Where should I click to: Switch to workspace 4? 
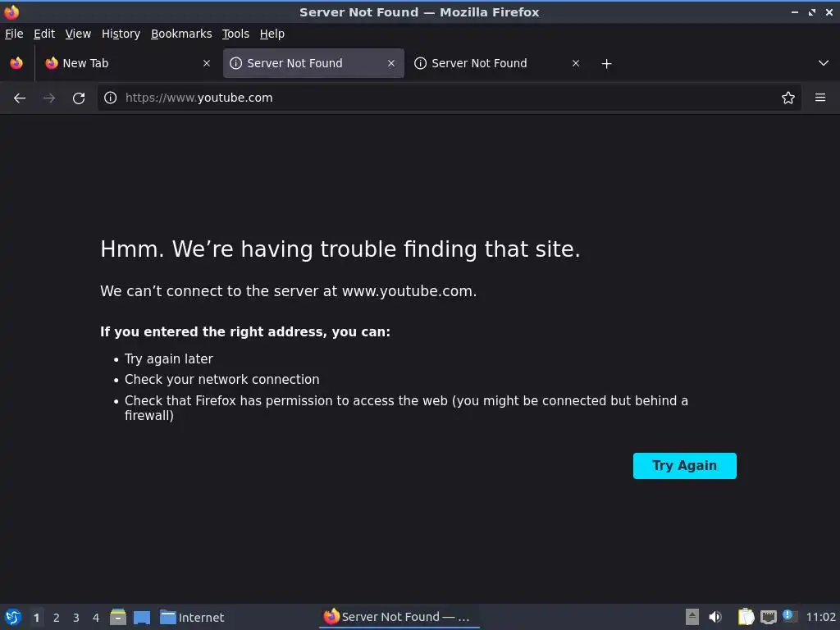pos(96,618)
